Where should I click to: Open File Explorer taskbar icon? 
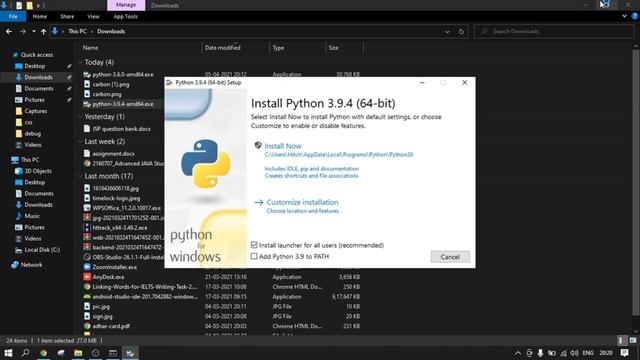point(78,353)
